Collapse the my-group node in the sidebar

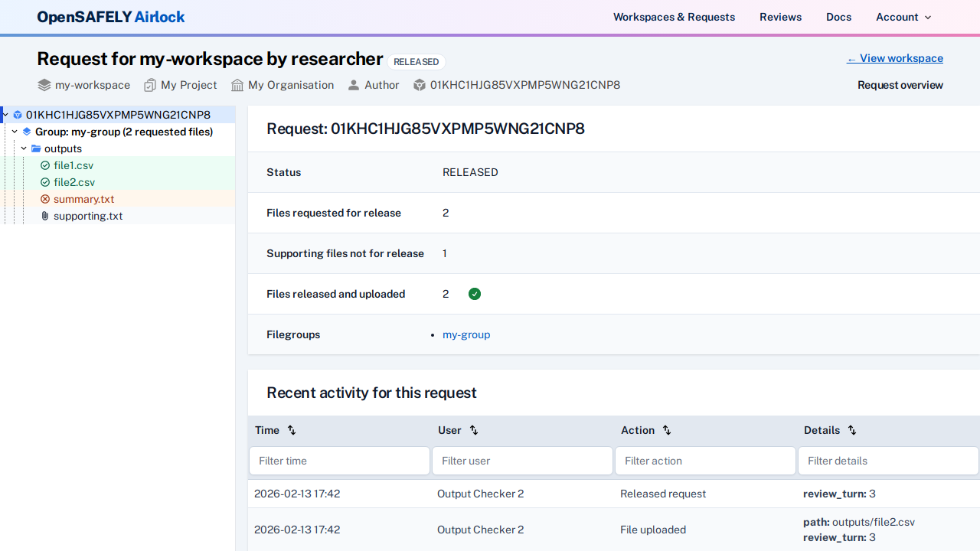coord(14,132)
